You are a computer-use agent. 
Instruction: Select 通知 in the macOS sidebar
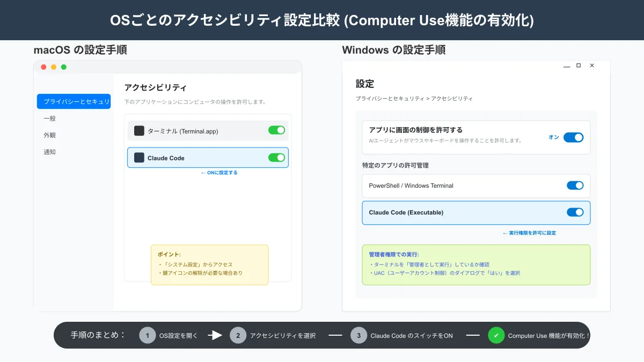tap(50, 152)
